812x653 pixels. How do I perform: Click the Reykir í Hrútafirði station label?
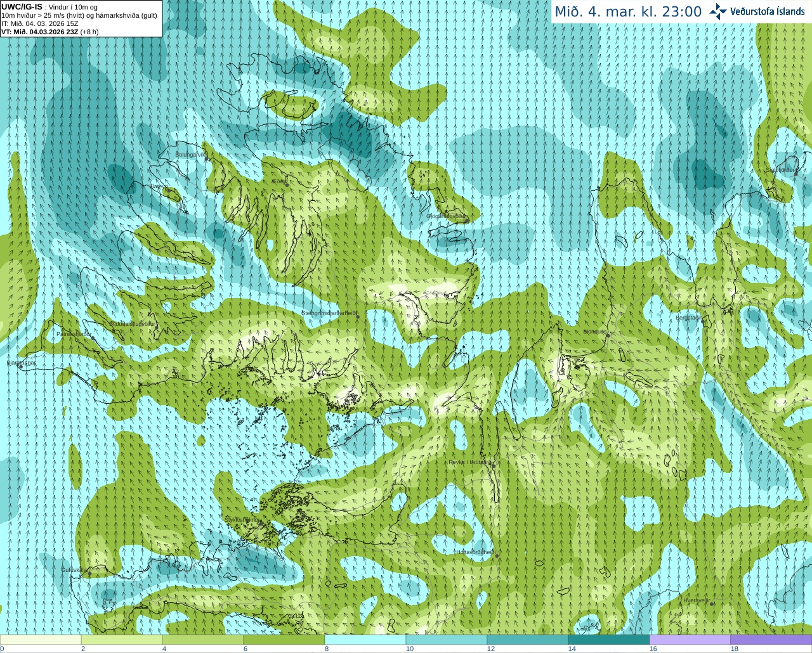[471, 463]
